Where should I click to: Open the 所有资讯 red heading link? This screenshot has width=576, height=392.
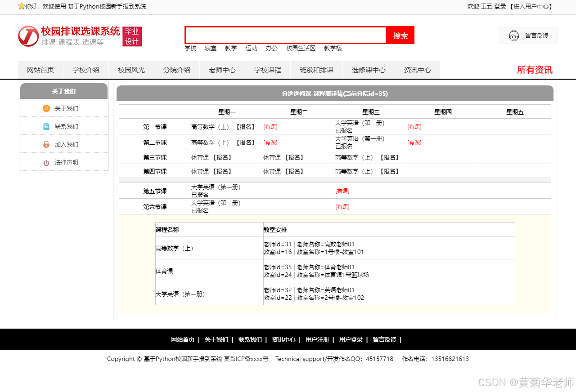535,70
